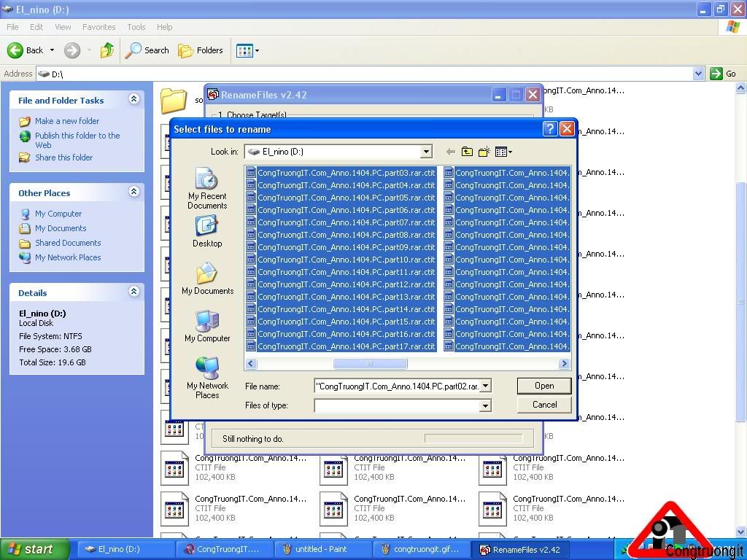Expand the Look in drive dropdown

426,152
